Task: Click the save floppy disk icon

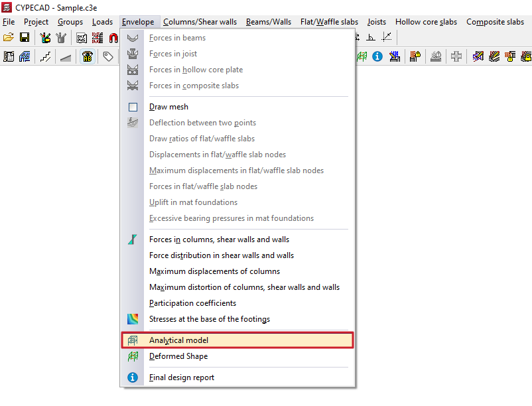Action: (25, 37)
